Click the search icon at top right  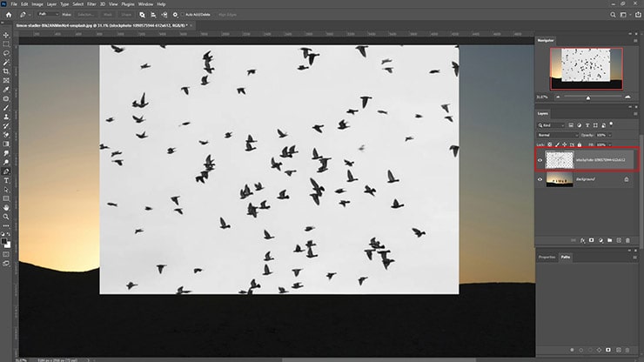(x=613, y=15)
